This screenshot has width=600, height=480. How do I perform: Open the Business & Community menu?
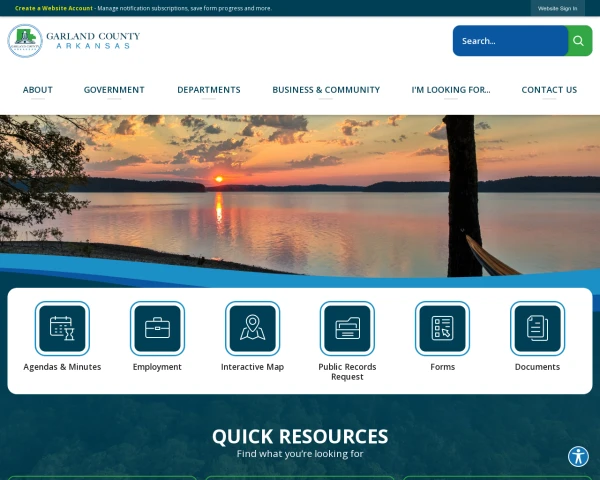pos(326,90)
